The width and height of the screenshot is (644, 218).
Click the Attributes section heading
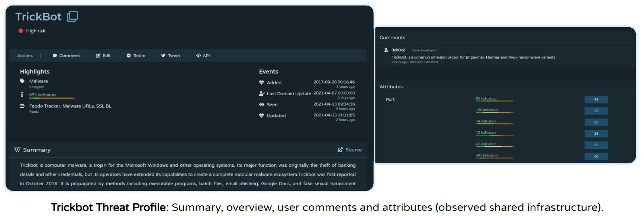point(391,87)
